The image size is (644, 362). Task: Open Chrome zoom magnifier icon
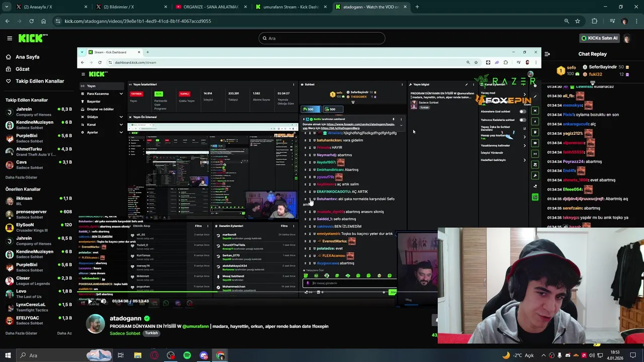pyautogui.click(x=567, y=21)
